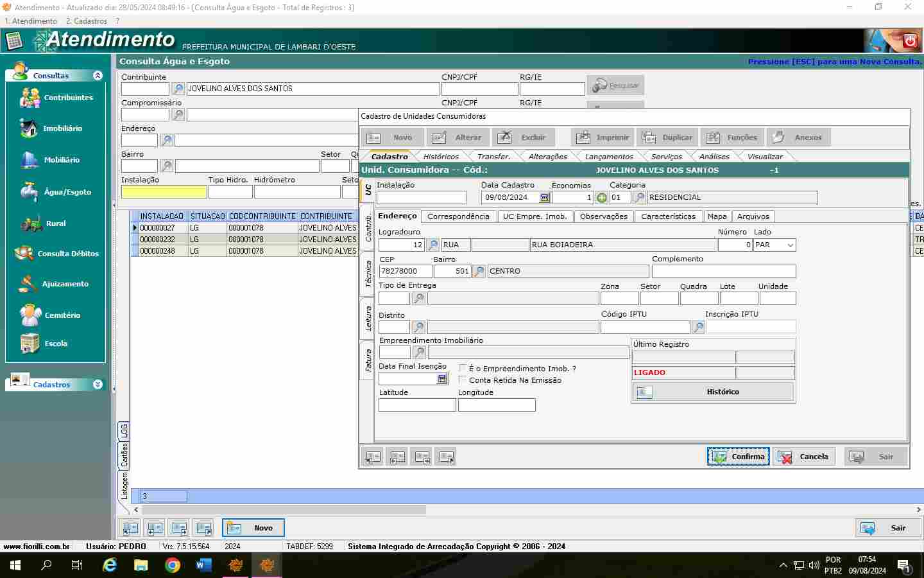Expand the Cadastros panel section
The width and height of the screenshot is (924, 578).
coord(98,384)
